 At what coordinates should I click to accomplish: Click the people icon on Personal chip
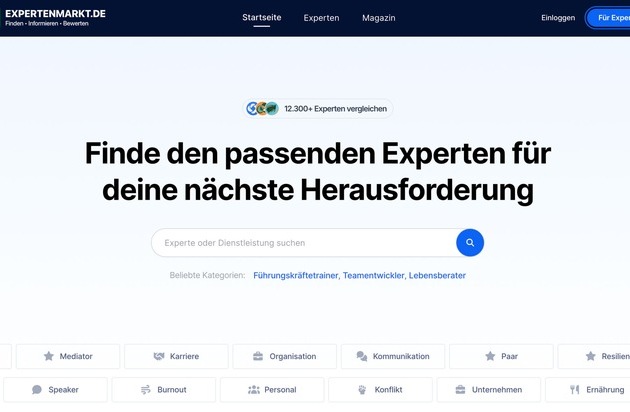(x=253, y=390)
